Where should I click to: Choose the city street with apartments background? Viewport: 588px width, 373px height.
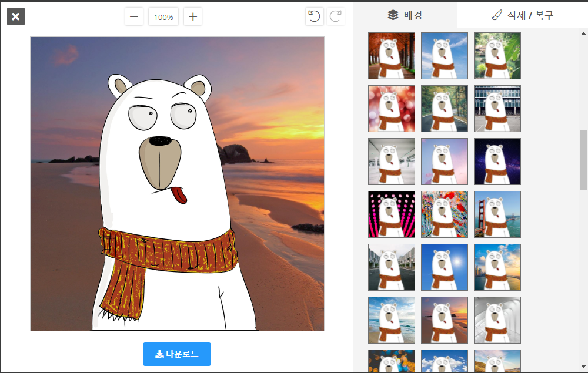coord(392,267)
